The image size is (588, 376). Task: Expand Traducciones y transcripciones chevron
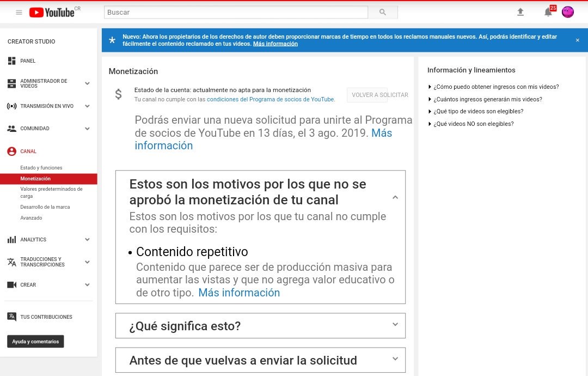coord(87,262)
